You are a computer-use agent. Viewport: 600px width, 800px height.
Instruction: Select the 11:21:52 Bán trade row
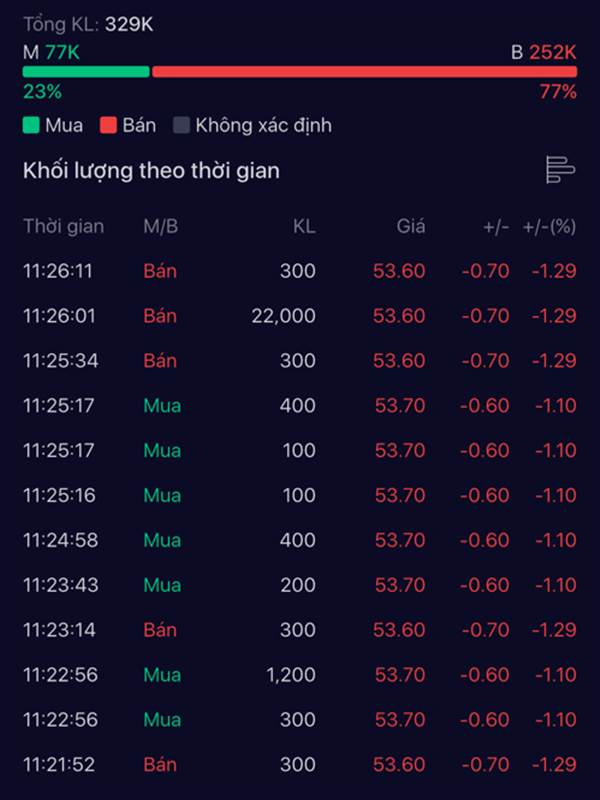tap(300, 765)
